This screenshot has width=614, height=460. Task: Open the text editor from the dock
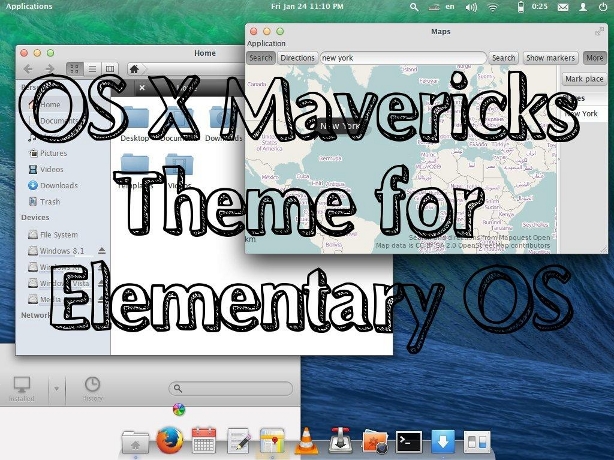(x=238, y=441)
